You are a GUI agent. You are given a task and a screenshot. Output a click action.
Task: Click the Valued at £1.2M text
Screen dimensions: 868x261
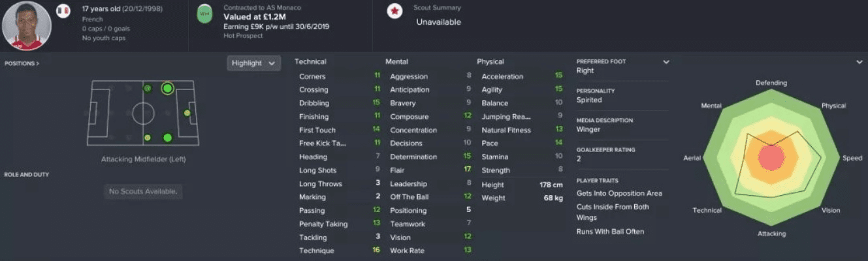click(x=248, y=17)
